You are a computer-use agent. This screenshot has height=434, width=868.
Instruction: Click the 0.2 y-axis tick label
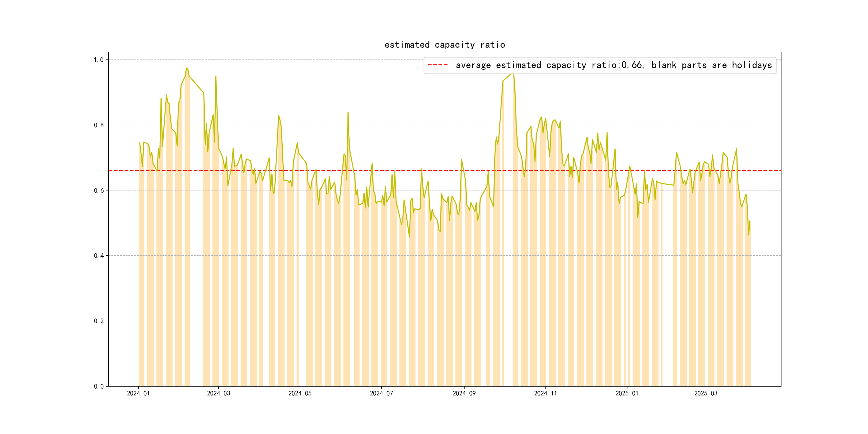[x=98, y=321]
